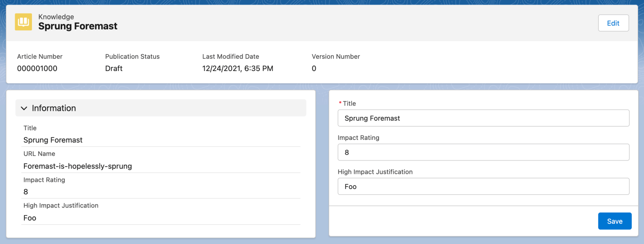This screenshot has width=644, height=244.
Task: Click the Title value in Information section
Action: [53, 140]
